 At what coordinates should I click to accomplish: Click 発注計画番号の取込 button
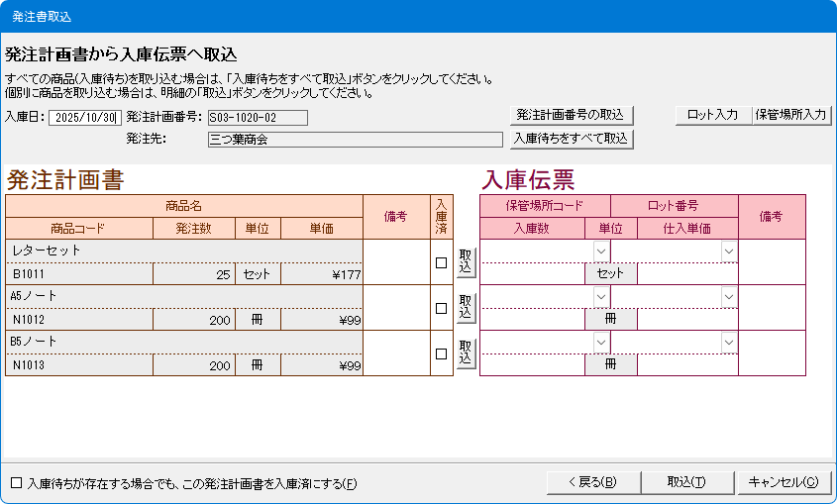click(x=571, y=115)
